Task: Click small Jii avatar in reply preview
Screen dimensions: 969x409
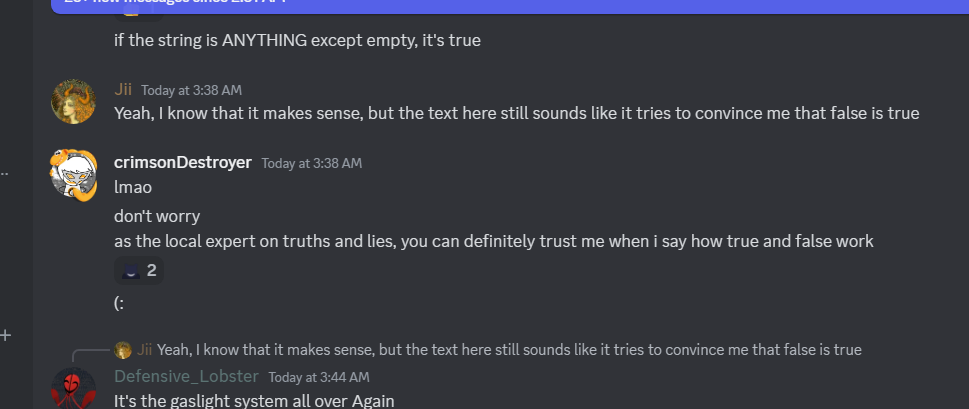Action: (x=123, y=350)
